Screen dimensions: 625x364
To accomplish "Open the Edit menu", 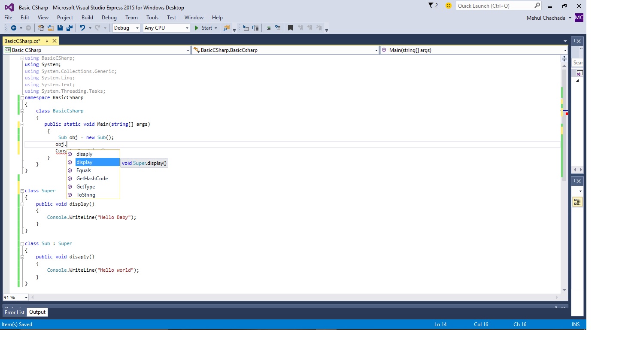I will 25,18.
